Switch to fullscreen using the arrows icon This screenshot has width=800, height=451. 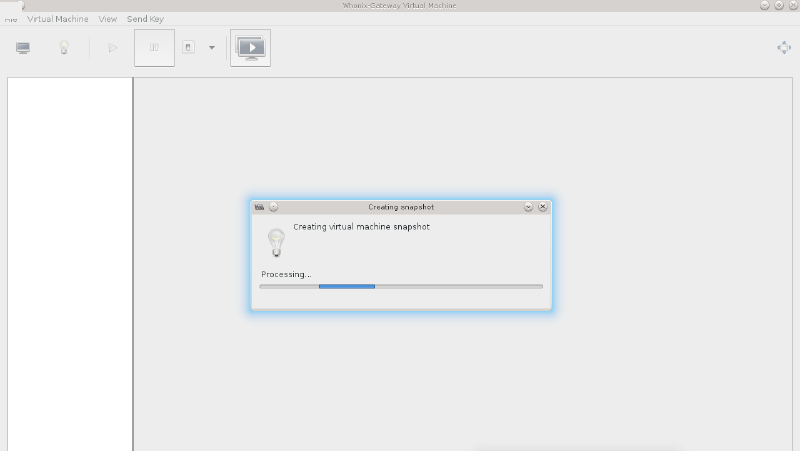[x=783, y=48]
